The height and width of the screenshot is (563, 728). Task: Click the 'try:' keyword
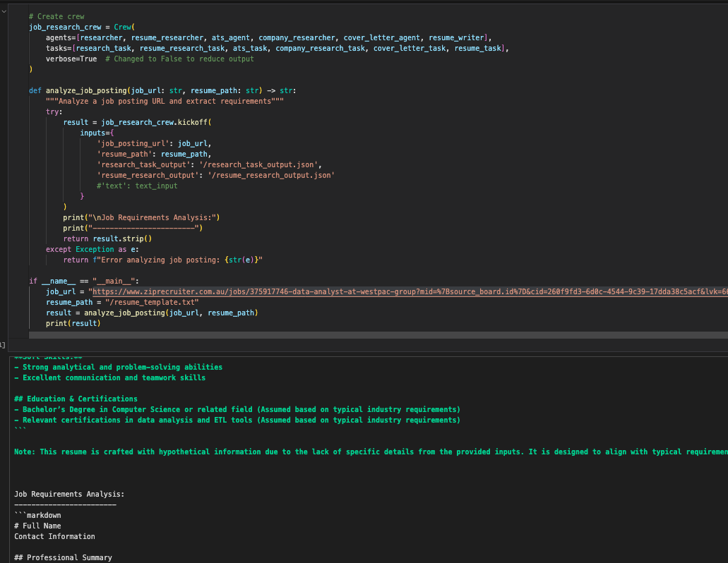pyautogui.click(x=54, y=112)
